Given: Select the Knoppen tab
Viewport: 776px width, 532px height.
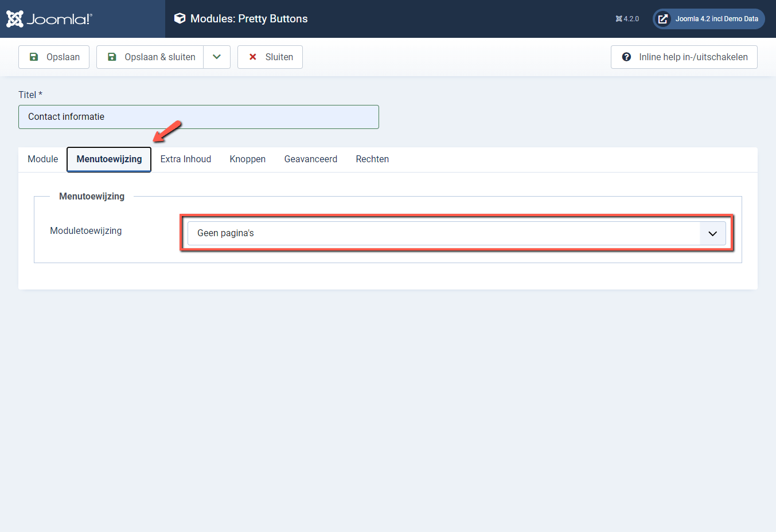Looking at the screenshot, I should click(247, 159).
